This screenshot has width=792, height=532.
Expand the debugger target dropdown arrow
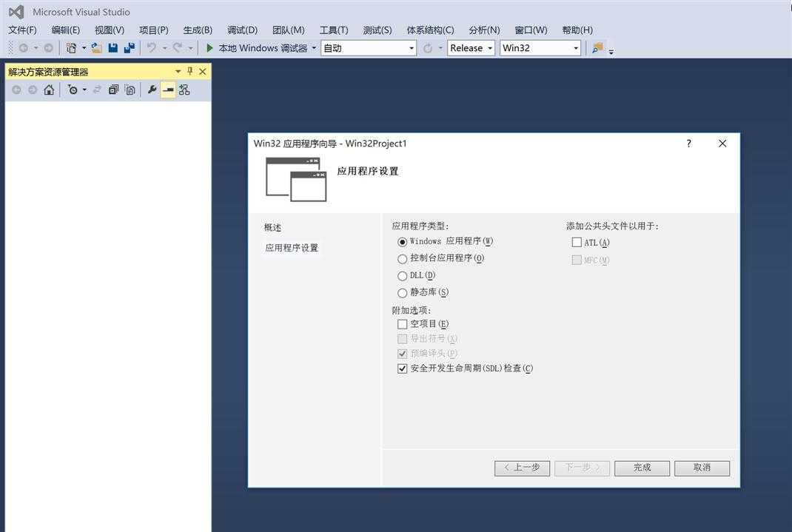click(314, 48)
